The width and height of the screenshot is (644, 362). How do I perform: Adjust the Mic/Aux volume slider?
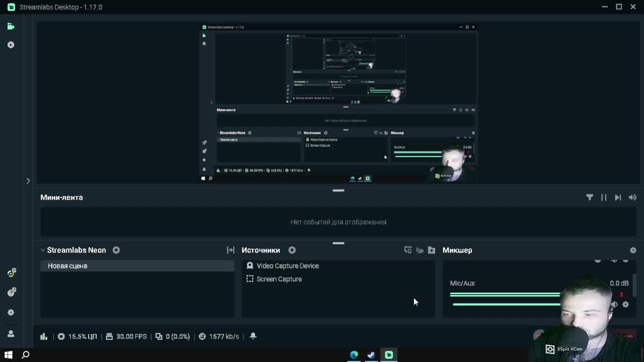click(x=506, y=304)
